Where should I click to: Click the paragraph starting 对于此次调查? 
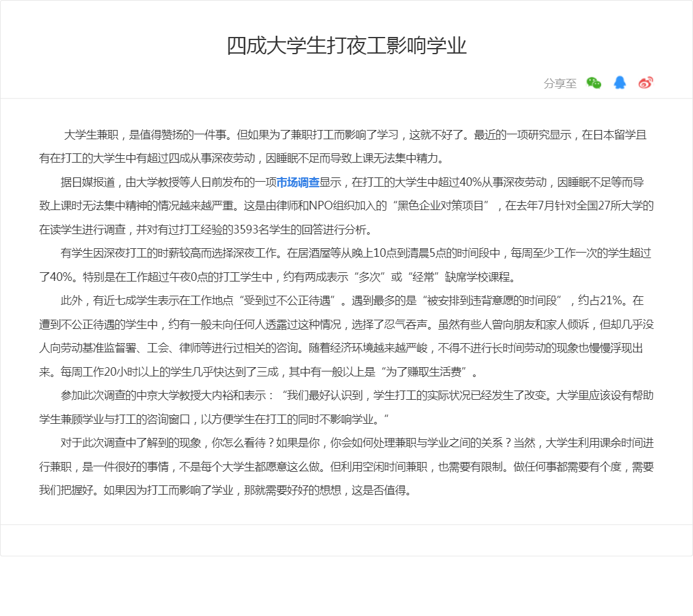(346, 467)
